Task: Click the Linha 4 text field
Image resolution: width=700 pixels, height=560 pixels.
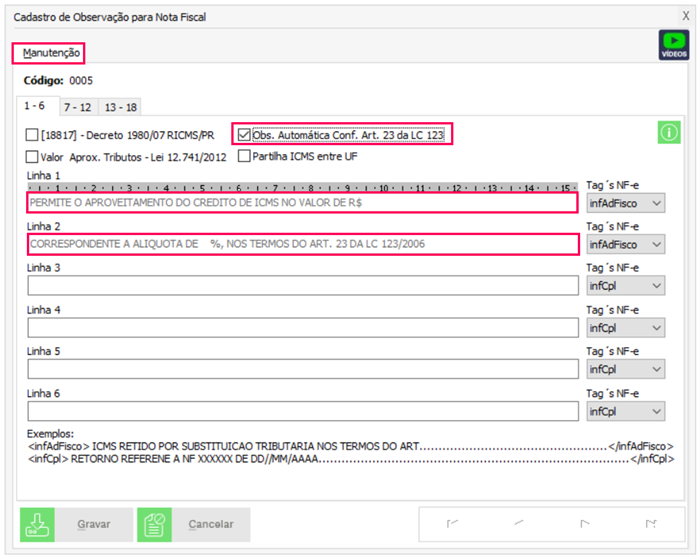Action: pyautogui.click(x=303, y=328)
